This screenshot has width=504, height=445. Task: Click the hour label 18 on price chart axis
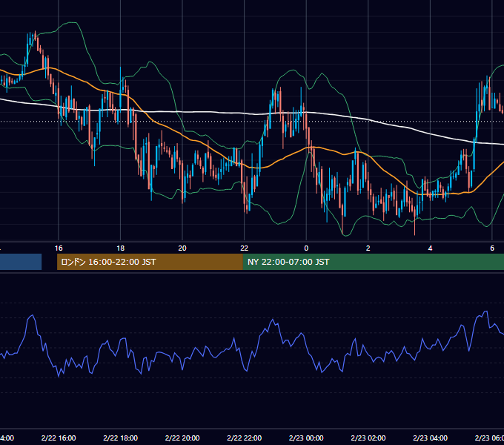(x=120, y=248)
